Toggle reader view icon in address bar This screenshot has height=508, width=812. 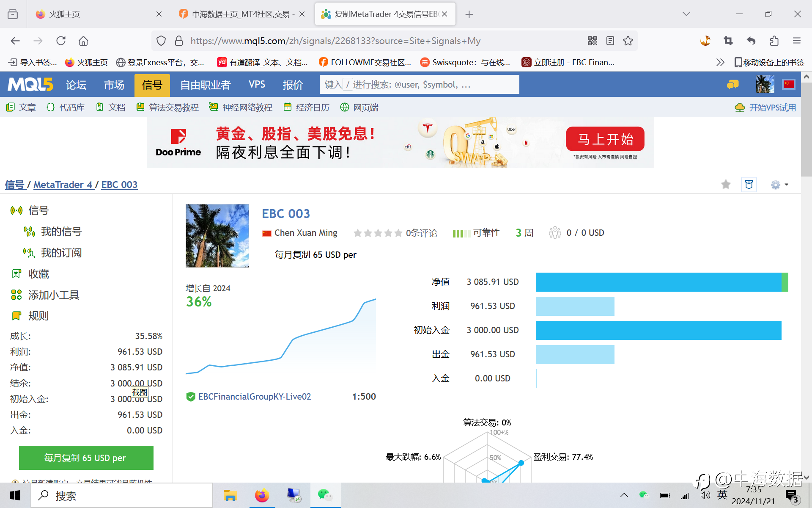[610, 41]
